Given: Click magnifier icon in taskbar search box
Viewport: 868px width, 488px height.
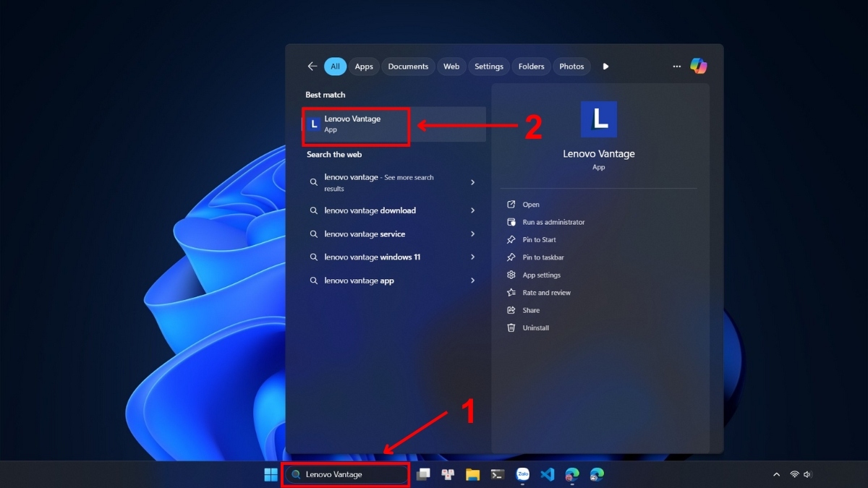Looking at the screenshot, I should point(297,475).
